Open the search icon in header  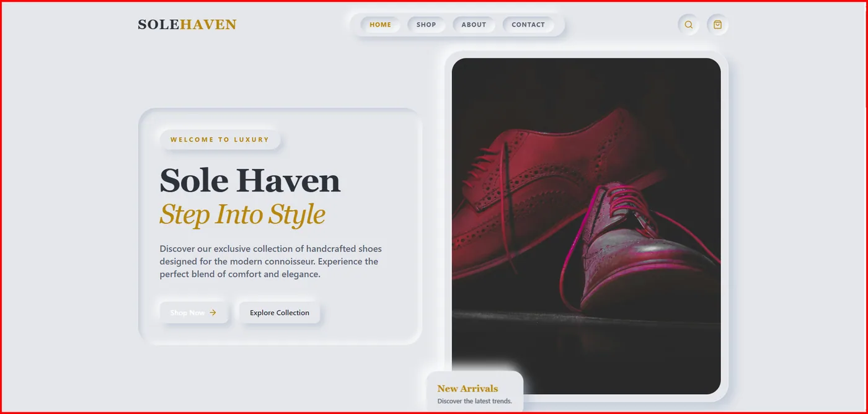688,25
